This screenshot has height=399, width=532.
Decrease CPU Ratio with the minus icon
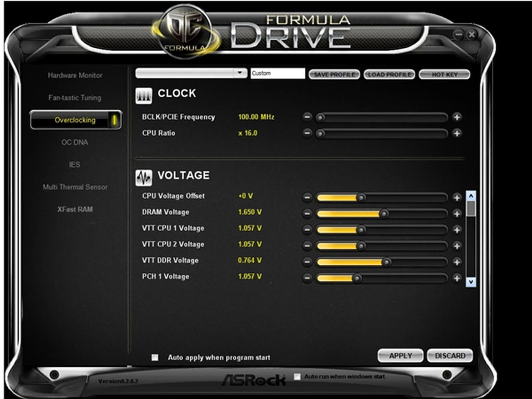click(308, 133)
